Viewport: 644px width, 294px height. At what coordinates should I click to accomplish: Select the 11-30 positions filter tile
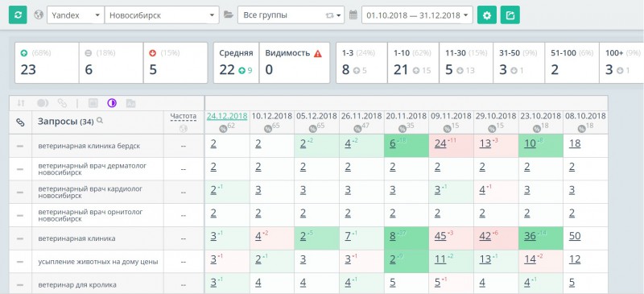466,63
